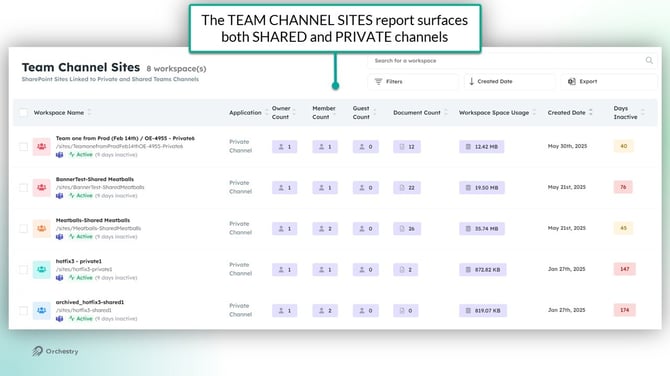This screenshot has width=670, height=376.
Task: Click the Team Channel Sites heading
Action: click(x=81, y=68)
